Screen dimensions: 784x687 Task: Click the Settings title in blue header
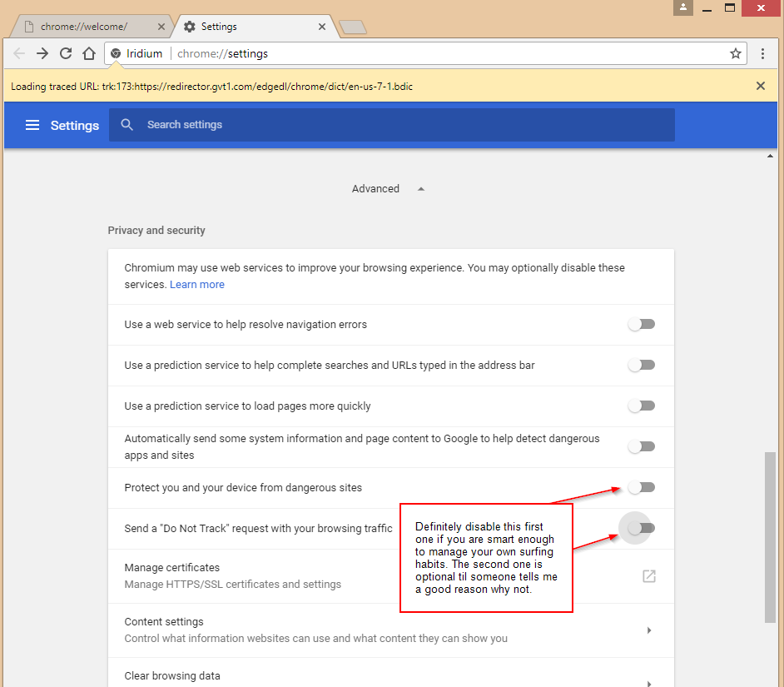[75, 125]
